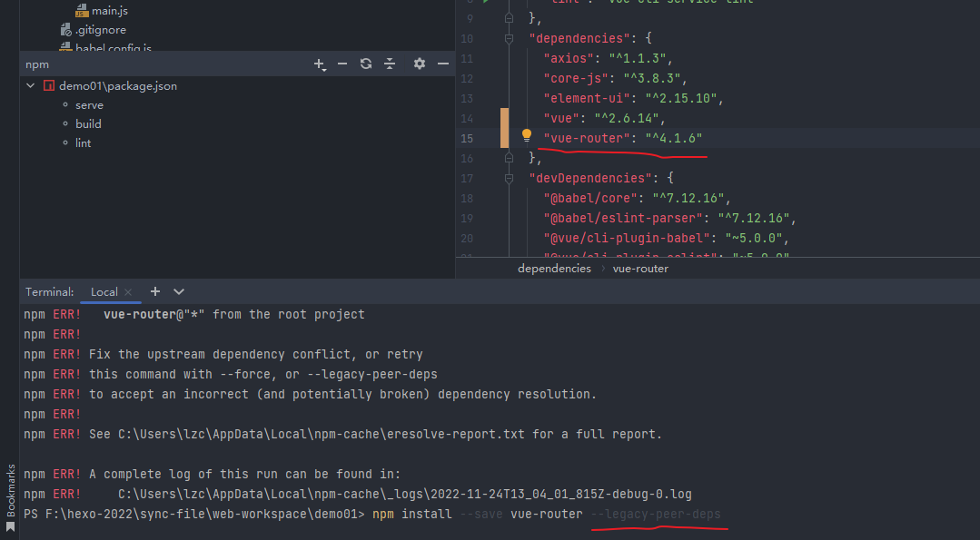
Task: Fold the devDependencies block at line 17
Action: (509, 179)
